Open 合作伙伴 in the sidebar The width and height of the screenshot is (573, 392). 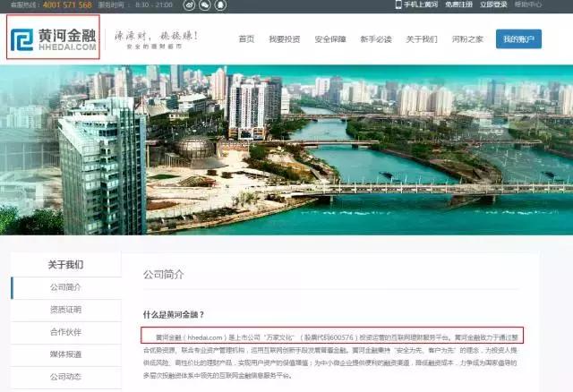tap(65, 332)
